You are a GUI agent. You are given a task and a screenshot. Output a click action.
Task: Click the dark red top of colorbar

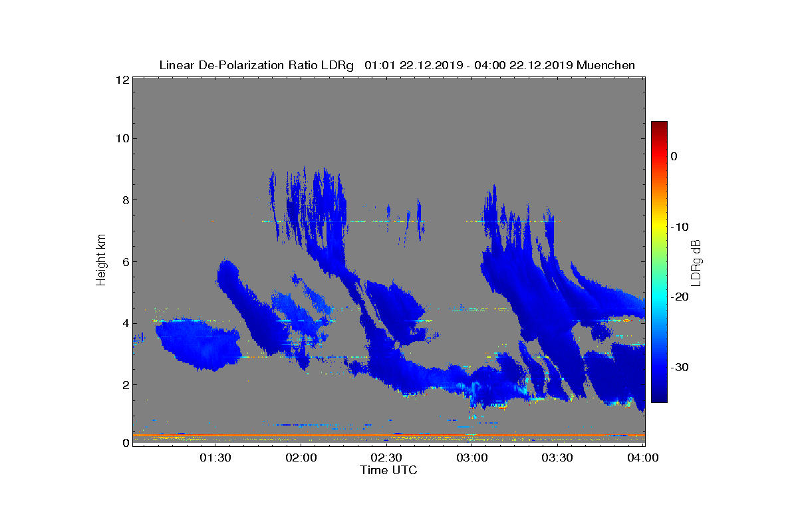[x=659, y=125]
